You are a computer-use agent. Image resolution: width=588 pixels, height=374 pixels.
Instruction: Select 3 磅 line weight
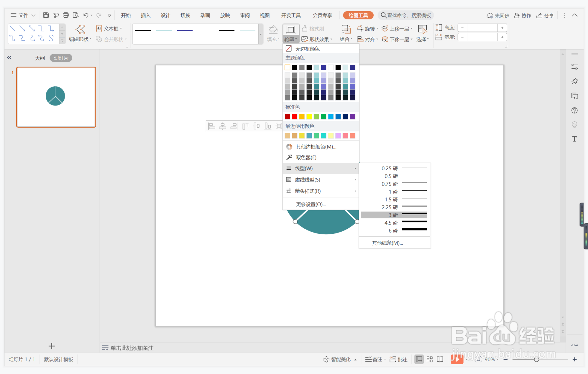[394, 215]
